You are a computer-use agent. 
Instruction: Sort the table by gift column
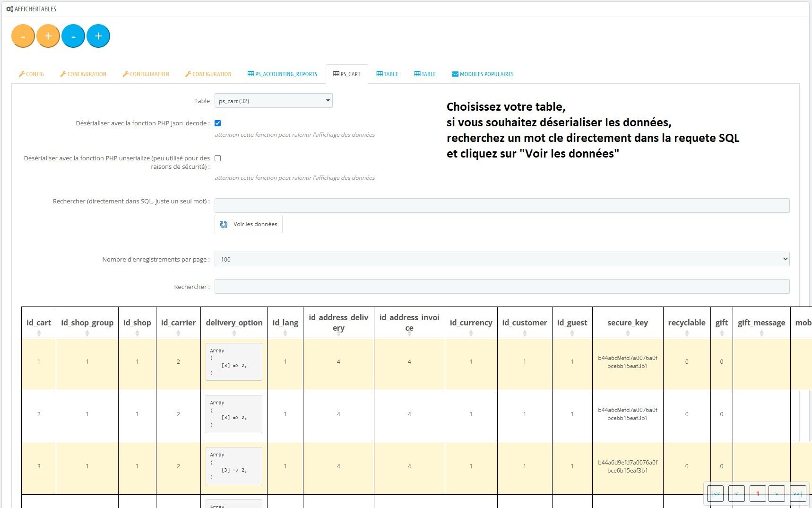click(x=721, y=323)
